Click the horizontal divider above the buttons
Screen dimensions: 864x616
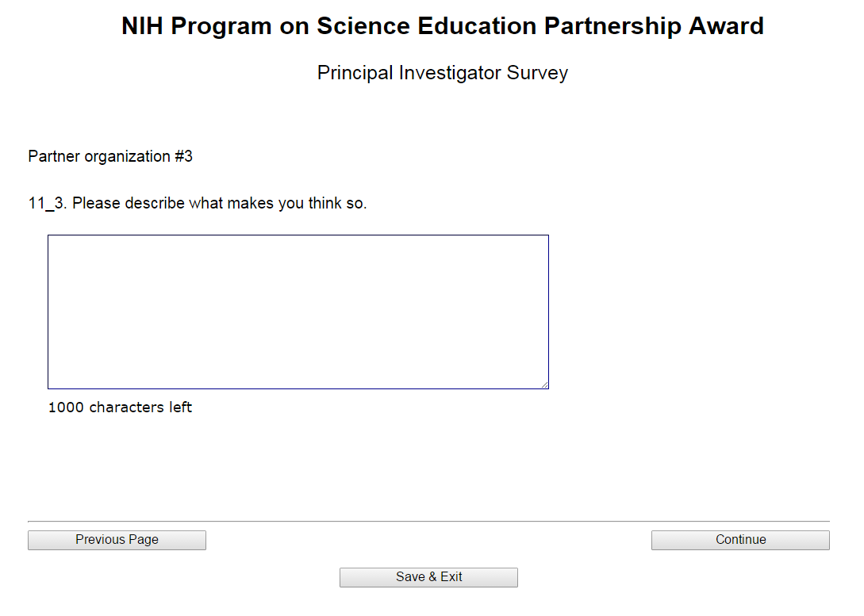coord(428,521)
